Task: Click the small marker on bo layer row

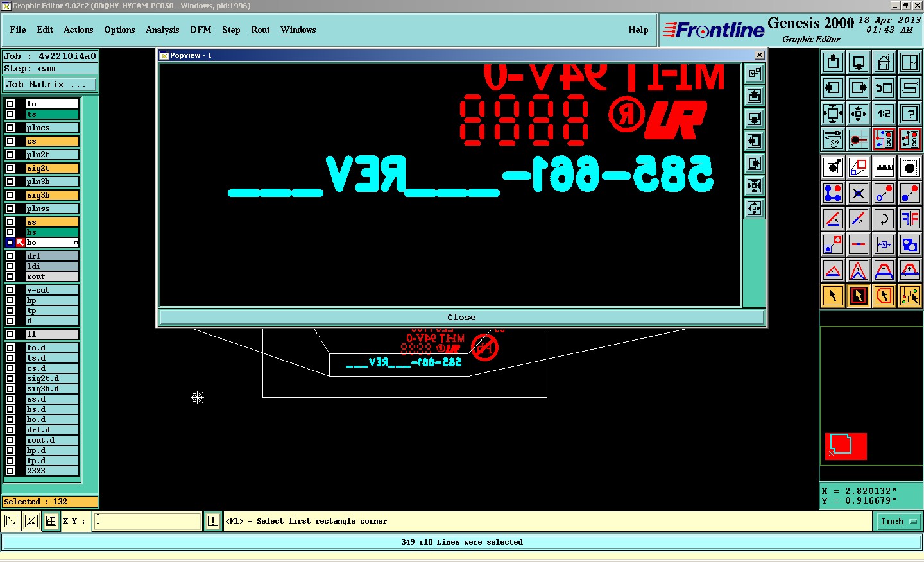Action: coord(76,243)
